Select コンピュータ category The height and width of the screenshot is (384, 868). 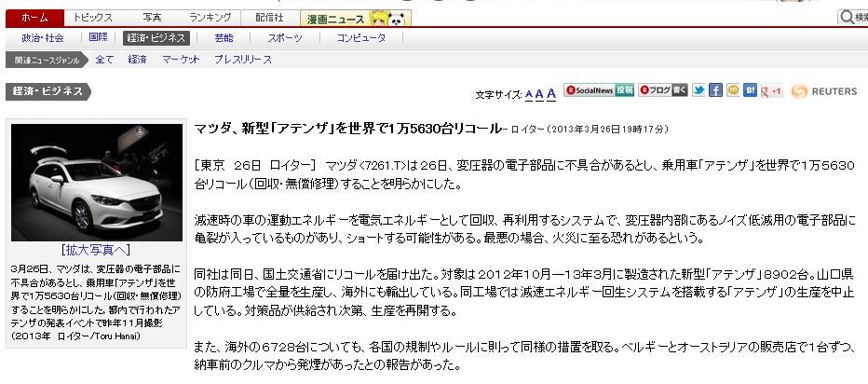point(361,38)
